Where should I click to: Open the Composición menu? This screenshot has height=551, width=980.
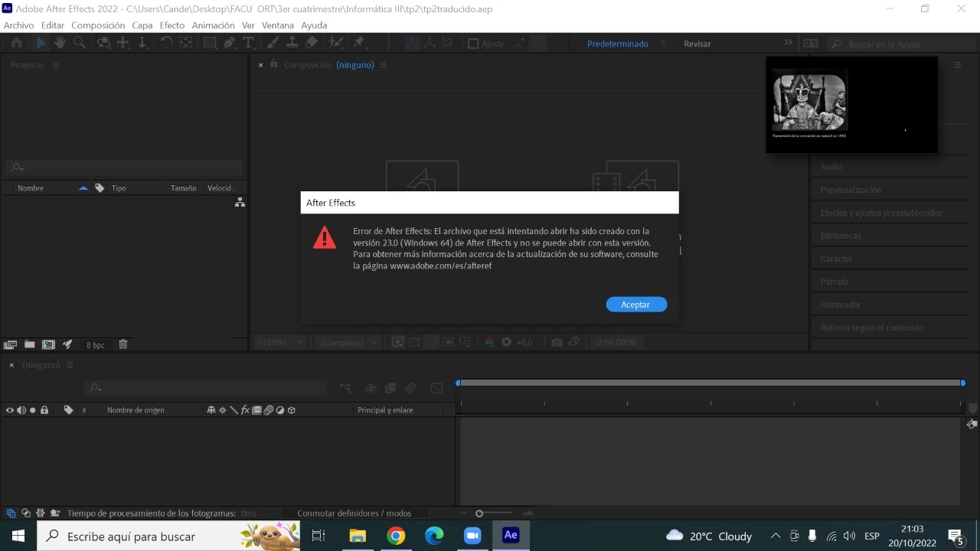coord(98,25)
